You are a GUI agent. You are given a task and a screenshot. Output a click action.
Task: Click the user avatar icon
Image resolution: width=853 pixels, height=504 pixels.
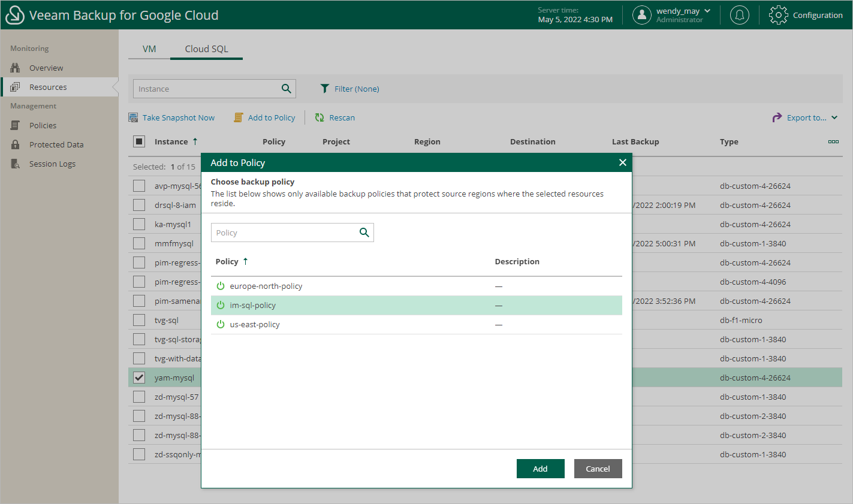click(642, 15)
